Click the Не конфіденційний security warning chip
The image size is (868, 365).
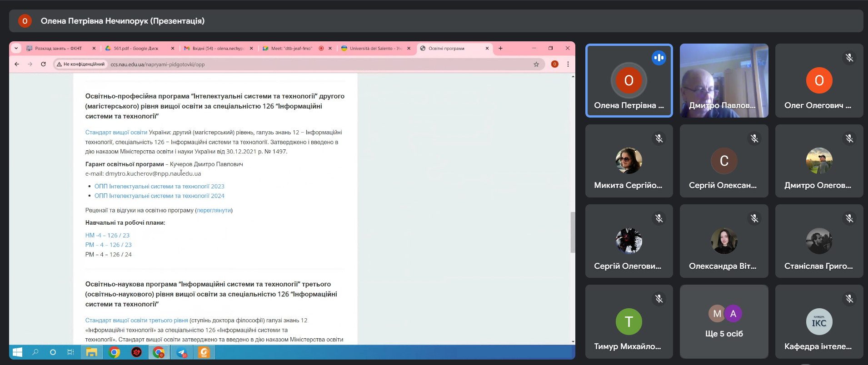point(81,64)
